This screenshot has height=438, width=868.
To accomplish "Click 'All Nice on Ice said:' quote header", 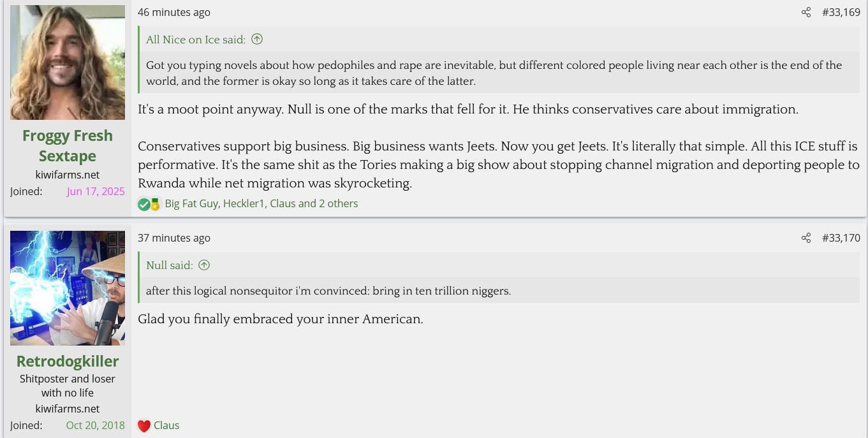I will 195,40.
